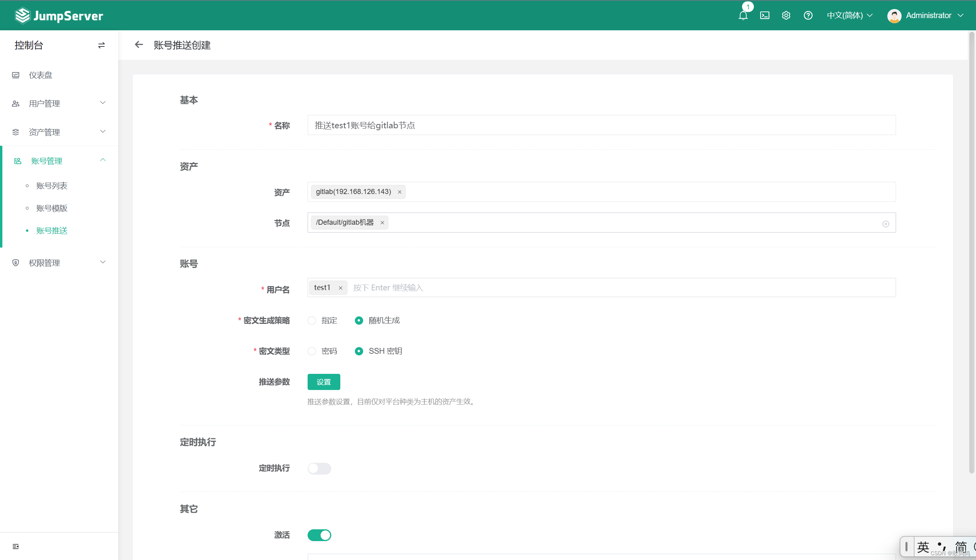Open system settings gear icon
Viewport: 976px width, 560px height.
pos(786,15)
